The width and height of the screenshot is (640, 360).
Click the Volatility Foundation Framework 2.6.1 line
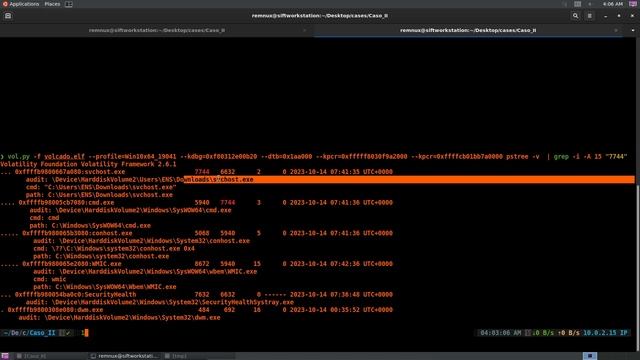[88, 164]
